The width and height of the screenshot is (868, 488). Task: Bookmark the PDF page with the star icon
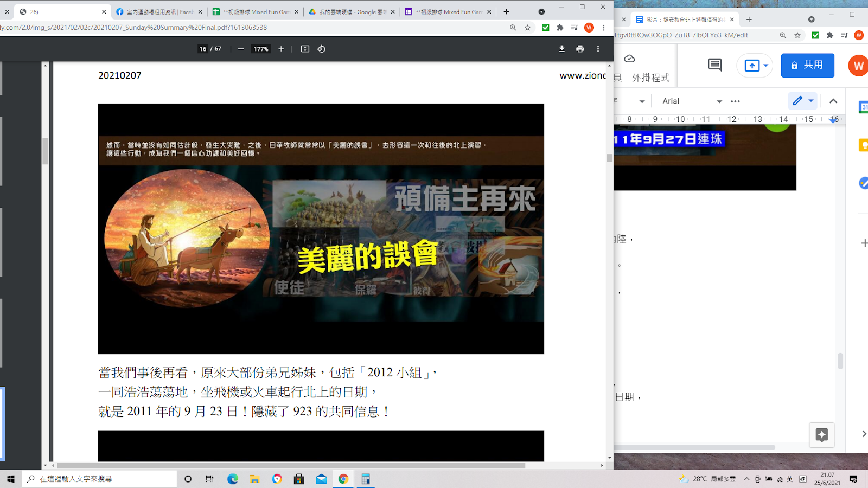pos(527,28)
